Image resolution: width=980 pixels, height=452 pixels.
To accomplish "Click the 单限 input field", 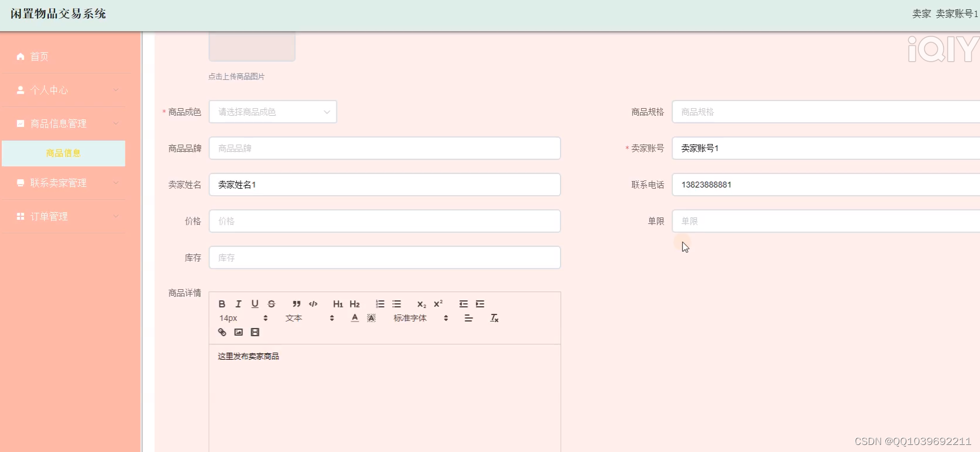I will tap(826, 221).
